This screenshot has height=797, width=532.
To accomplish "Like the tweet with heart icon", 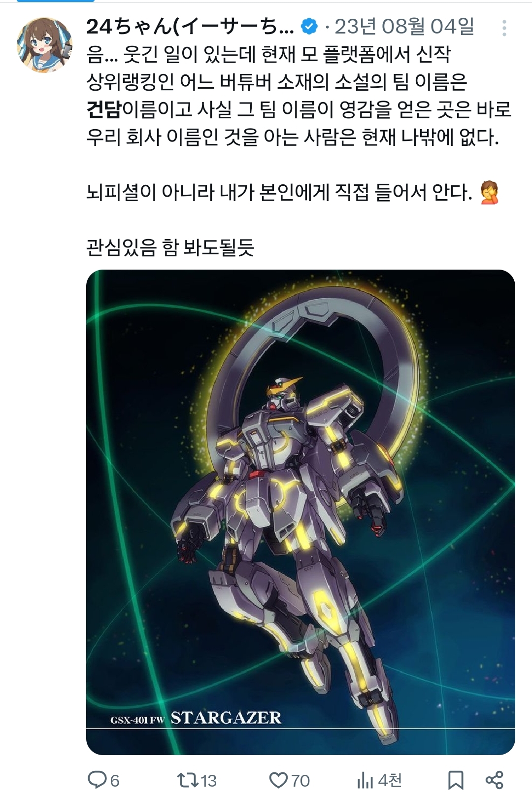I will pyautogui.click(x=278, y=780).
